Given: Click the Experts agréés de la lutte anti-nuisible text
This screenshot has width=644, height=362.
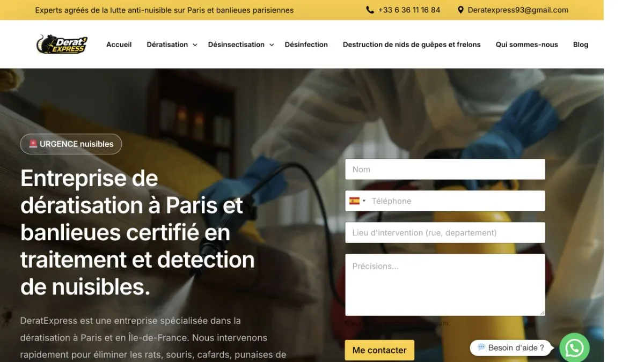Looking at the screenshot, I should tap(164, 10).
